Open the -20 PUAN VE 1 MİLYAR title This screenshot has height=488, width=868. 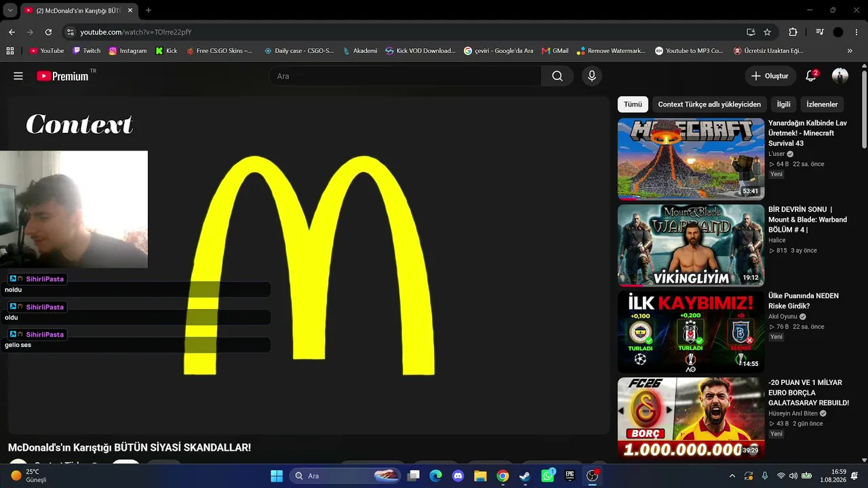[808, 393]
